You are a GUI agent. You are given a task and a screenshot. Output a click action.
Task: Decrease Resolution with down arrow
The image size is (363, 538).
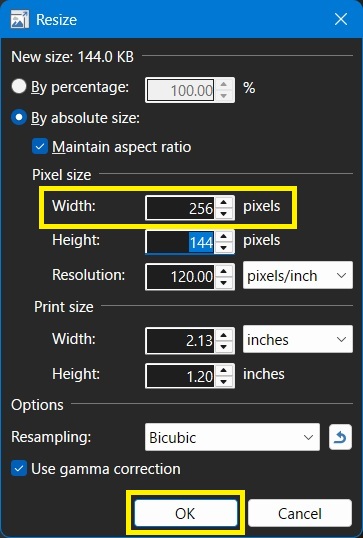(224, 283)
